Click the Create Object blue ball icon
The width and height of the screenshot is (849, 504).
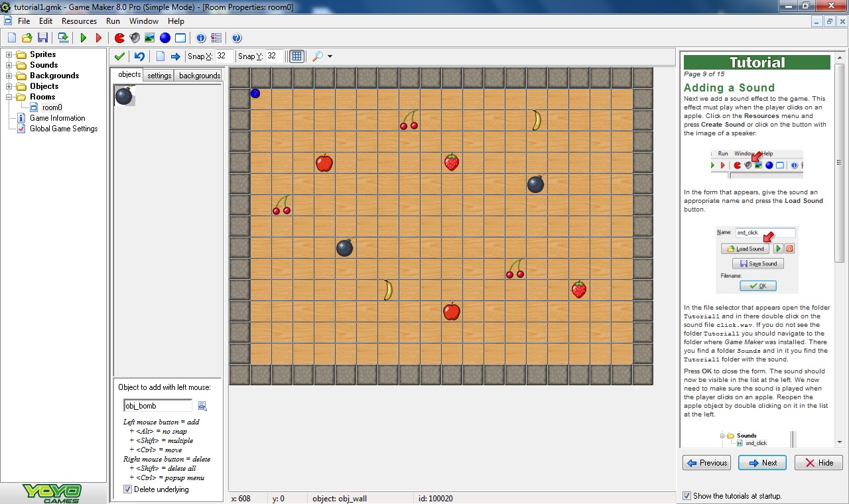165,38
